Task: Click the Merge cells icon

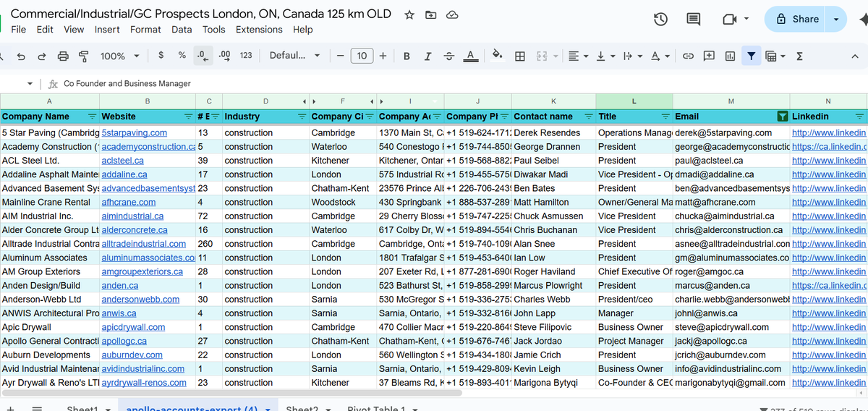Action: click(543, 56)
